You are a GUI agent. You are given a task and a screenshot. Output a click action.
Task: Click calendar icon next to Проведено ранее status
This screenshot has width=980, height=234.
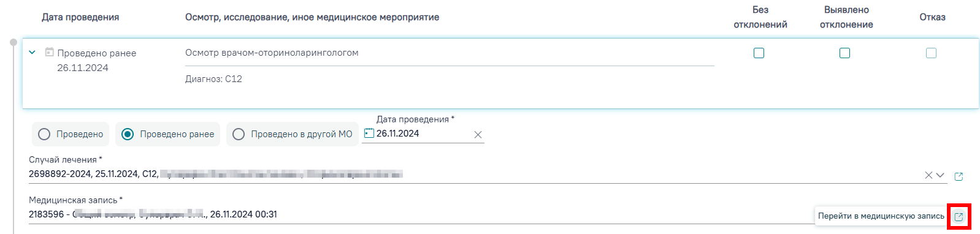pyautogui.click(x=50, y=52)
